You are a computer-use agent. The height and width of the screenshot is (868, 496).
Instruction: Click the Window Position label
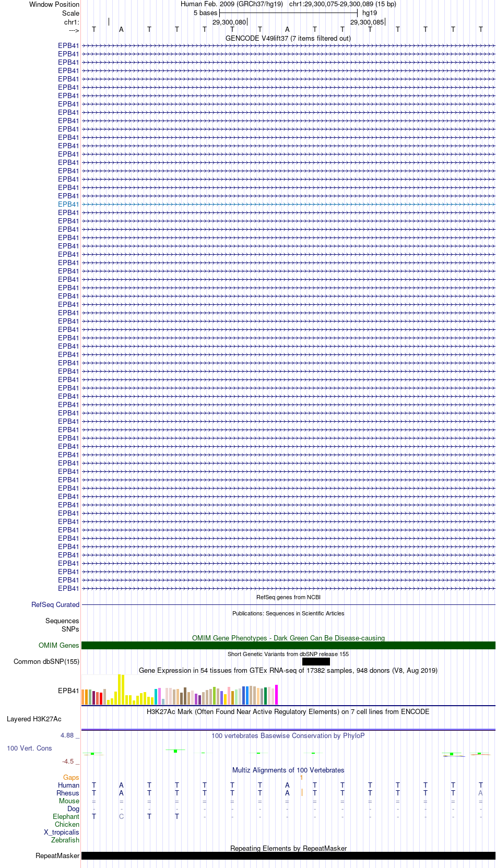tap(54, 4)
